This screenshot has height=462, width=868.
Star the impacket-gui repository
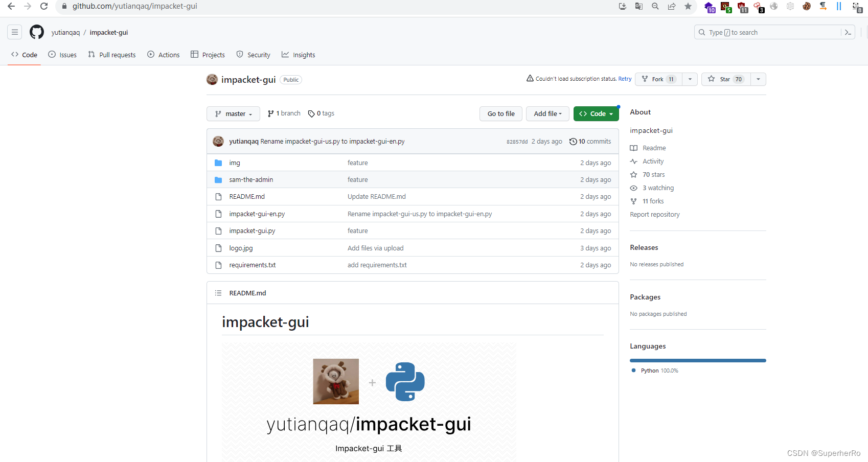point(725,79)
